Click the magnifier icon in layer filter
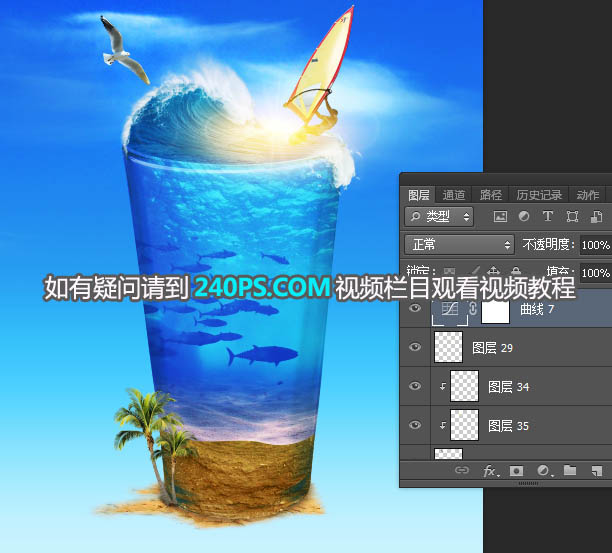612x553 pixels. 416,216
